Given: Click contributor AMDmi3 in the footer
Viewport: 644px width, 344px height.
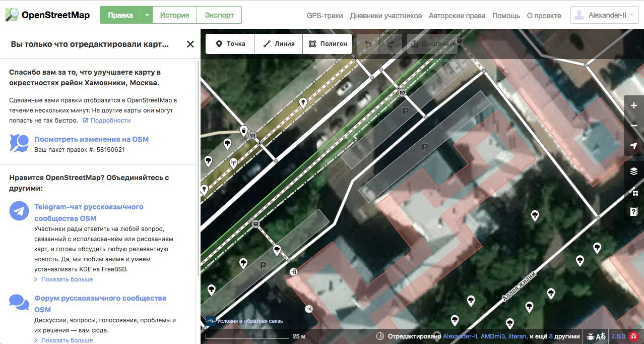Looking at the screenshot, I should pos(493,336).
